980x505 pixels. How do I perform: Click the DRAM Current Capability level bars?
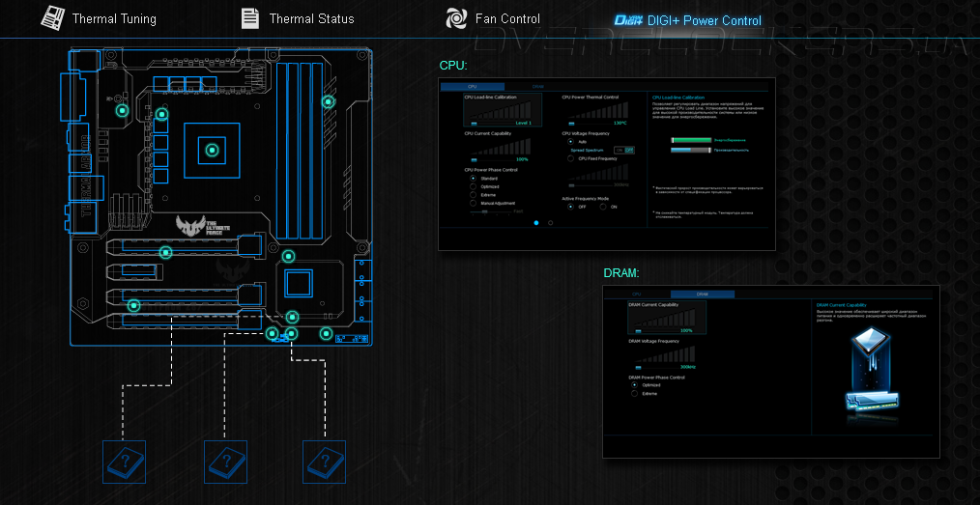pos(664,318)
